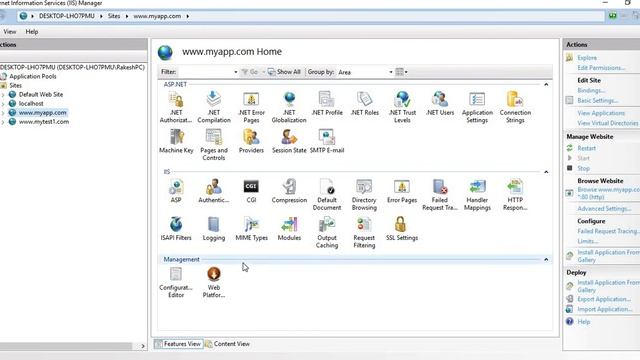
Task: Open .NET Profile feature
Action: [x=327, y=104]
